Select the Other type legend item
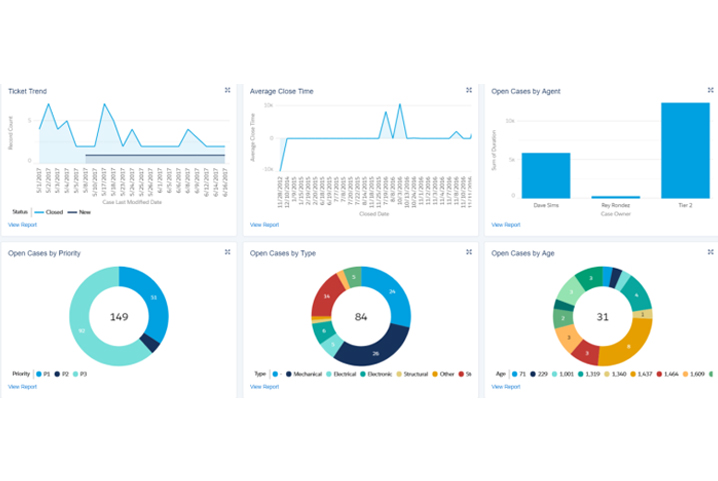The width and height of the screenshot is (718, 481). click(443, 374)
